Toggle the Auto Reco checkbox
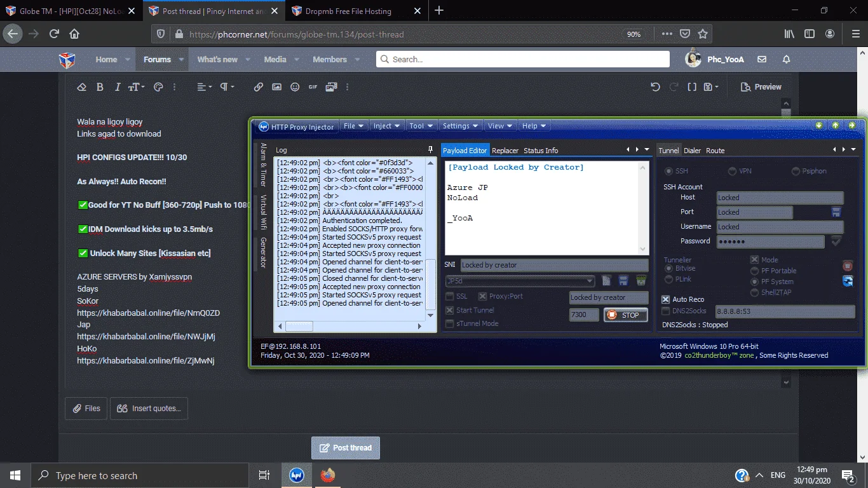The image size is (868, 488). [x=666, y=299]
